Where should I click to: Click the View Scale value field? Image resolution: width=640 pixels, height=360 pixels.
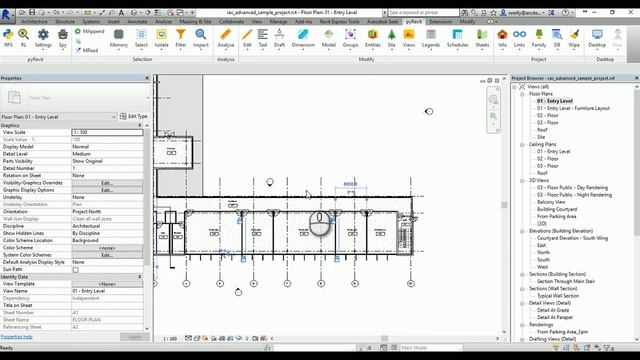click(x=107, y=132)
